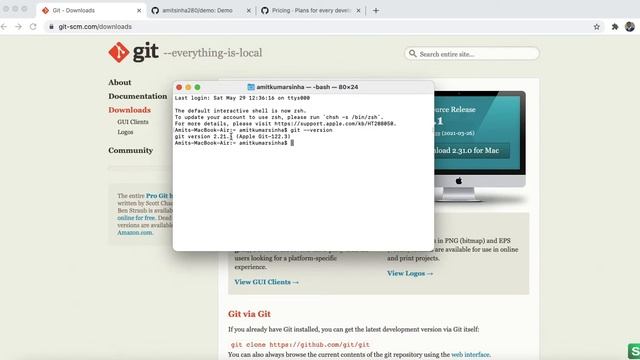640x360 pixels.
Task: Click the Terminal folder icon in title bar
Action: [251, 87]
